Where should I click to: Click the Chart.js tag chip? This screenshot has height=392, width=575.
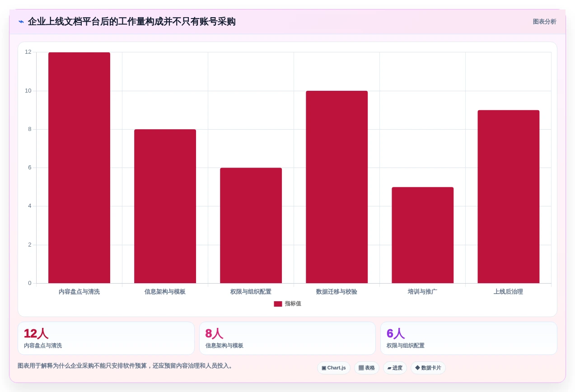tap(334, 368)
